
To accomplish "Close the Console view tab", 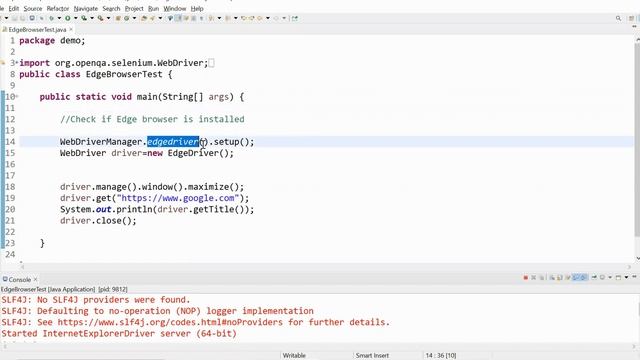I will coord(36,280).
